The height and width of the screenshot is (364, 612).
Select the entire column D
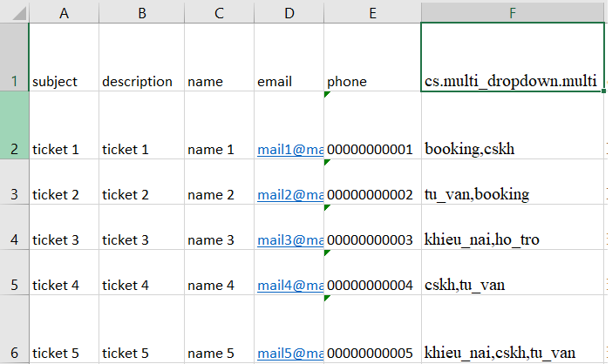point(289,11)
